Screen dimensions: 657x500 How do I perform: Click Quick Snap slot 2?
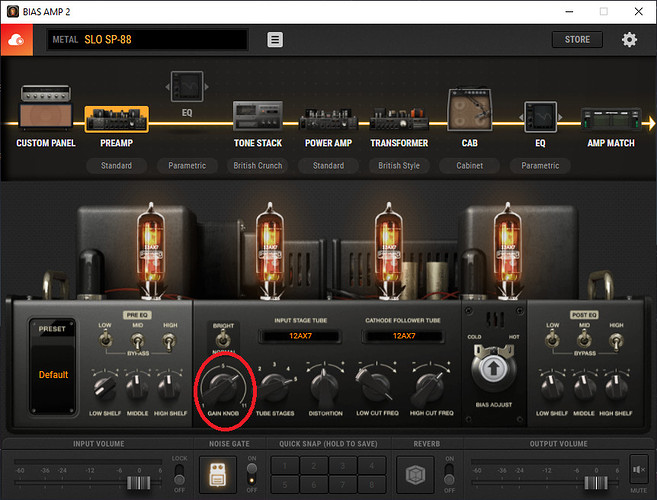click(313, 465)
